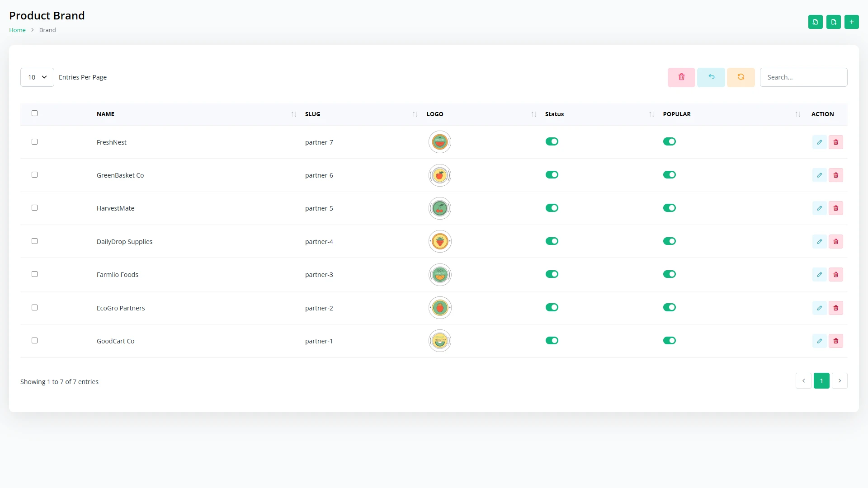Go to pagination page 1
The height and width of the screenshot is (488, 868).
point(821,381)
